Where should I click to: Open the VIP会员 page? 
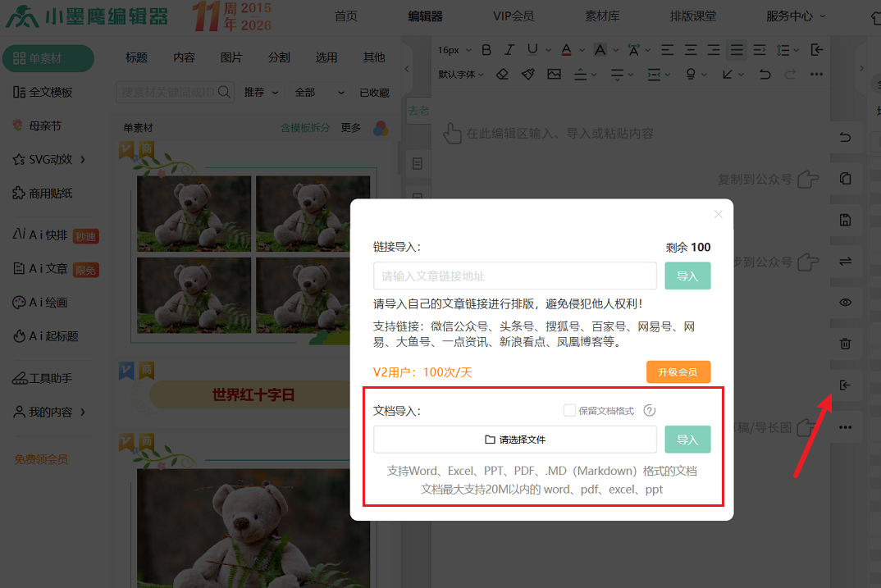point(514,16)
